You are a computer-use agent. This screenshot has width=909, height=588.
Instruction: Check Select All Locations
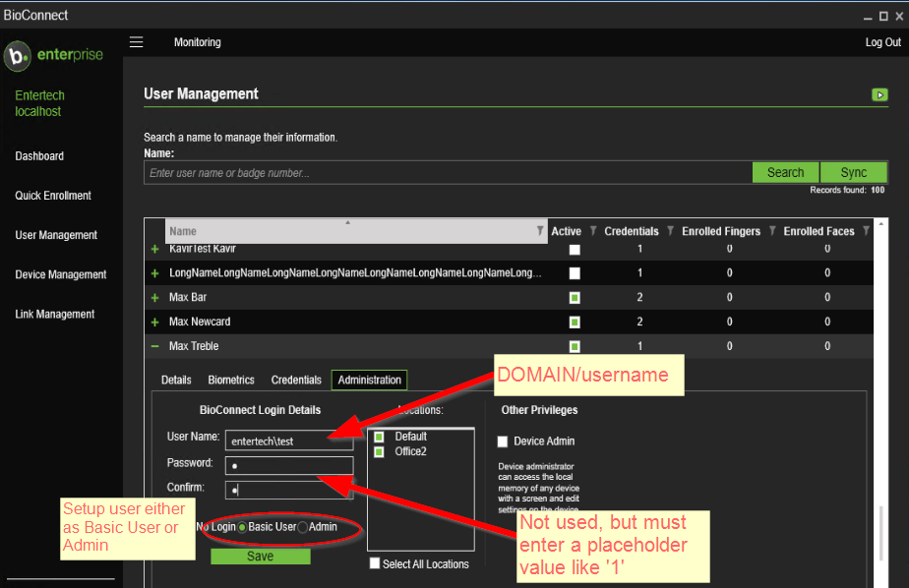click(x=374, y=563)
